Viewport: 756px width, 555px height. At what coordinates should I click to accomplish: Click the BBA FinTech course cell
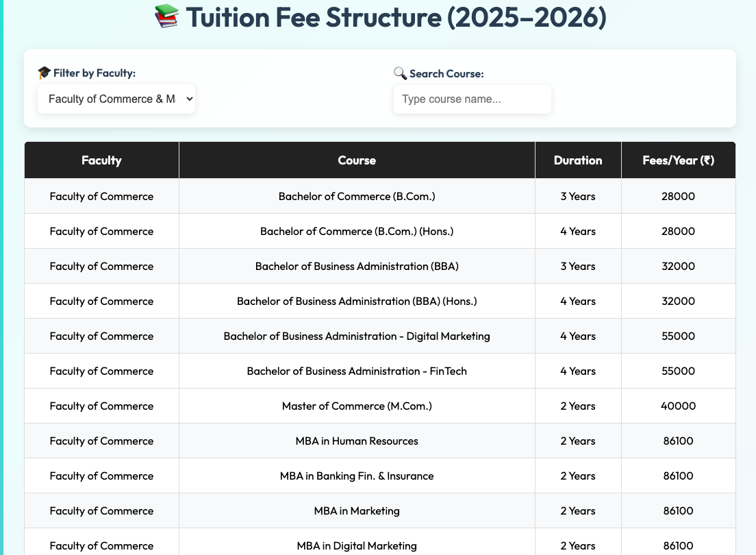point(357,371)
